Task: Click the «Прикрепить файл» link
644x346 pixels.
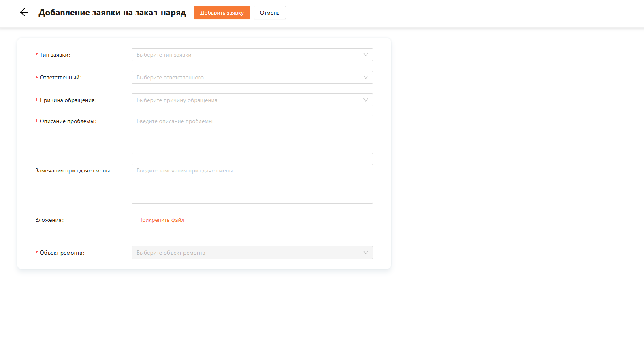Action: point(161,220)
